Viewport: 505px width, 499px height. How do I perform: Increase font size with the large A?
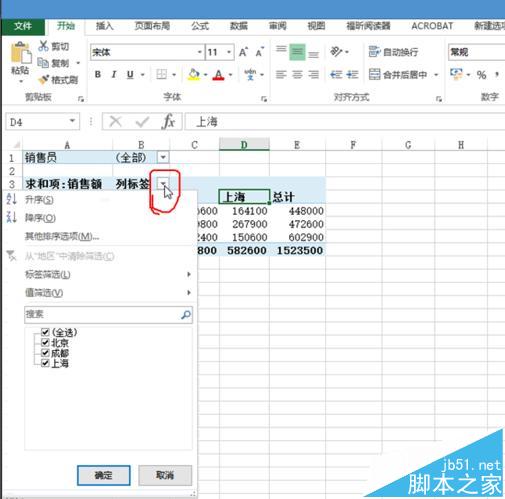[x=243, y=52]
